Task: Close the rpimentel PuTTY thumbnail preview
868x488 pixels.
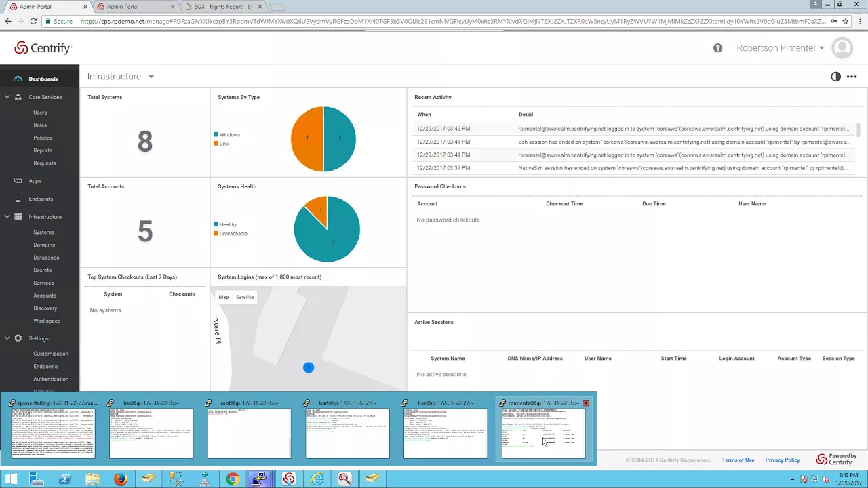Action: [x=586, y=403]
